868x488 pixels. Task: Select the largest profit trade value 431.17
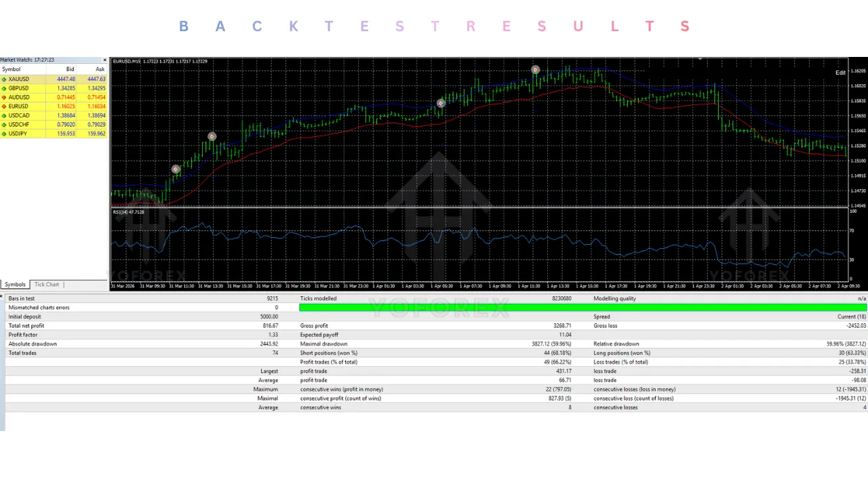564,371
